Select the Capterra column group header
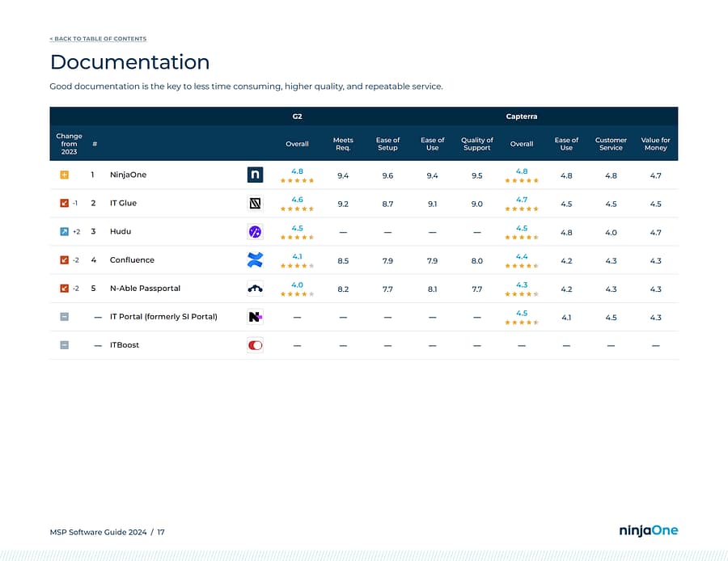This screenshot has width=728, height=561. pyautogui.click(x=522, y=116)
